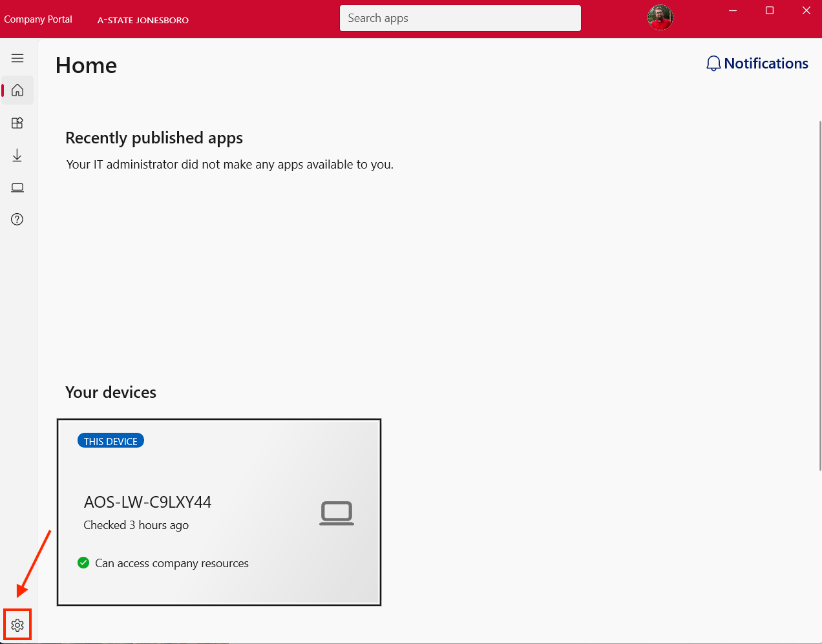822x644 pixels.
Task: Click "Can access company resources" status
Action: (172, 563)
